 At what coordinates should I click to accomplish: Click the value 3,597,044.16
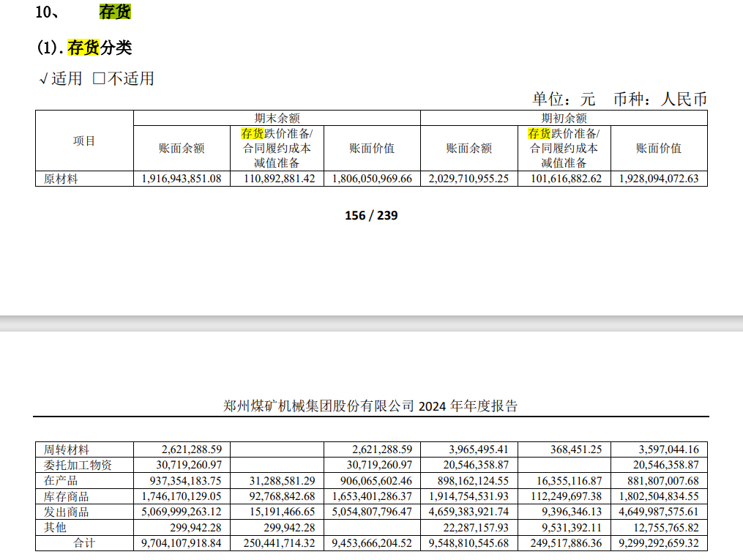(668, 449)
